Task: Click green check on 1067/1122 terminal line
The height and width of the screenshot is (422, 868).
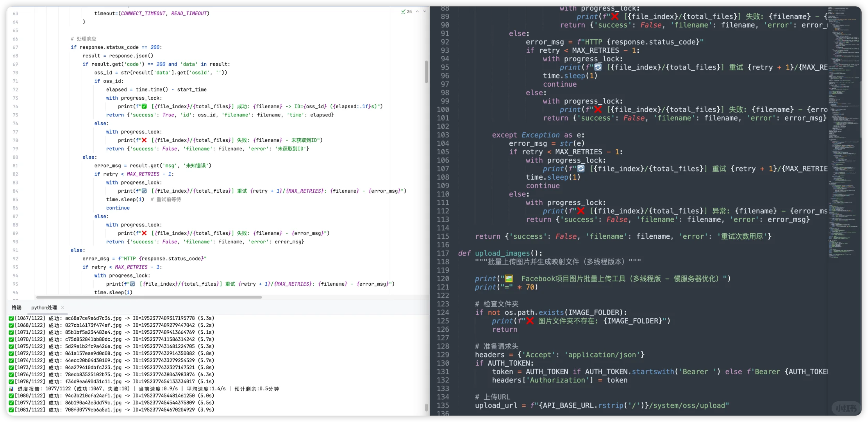Action: coord(11,318)
